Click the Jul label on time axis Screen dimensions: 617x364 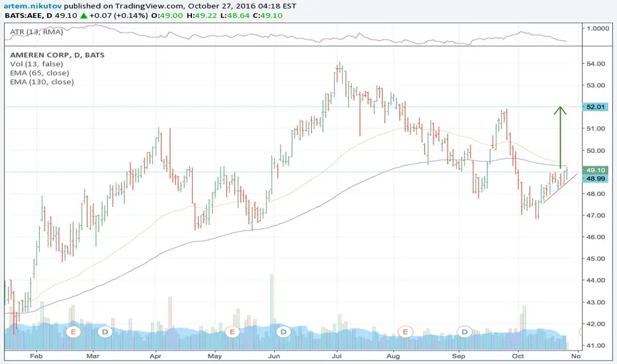(x=336, y=356)
